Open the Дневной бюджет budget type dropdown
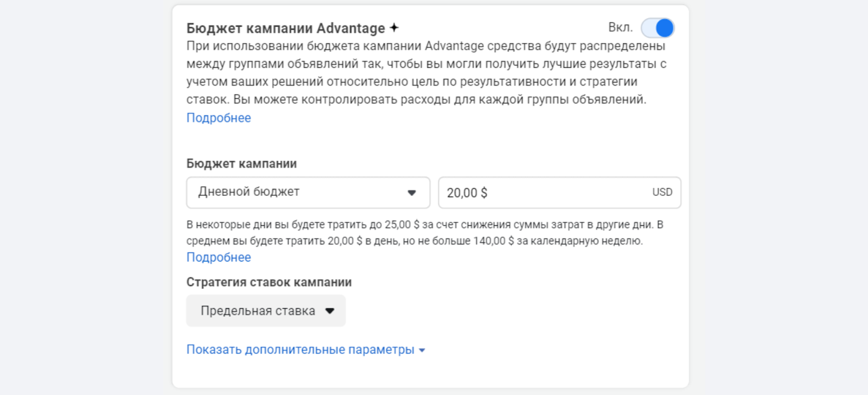The image size is (868, 395). coord(308,193)
